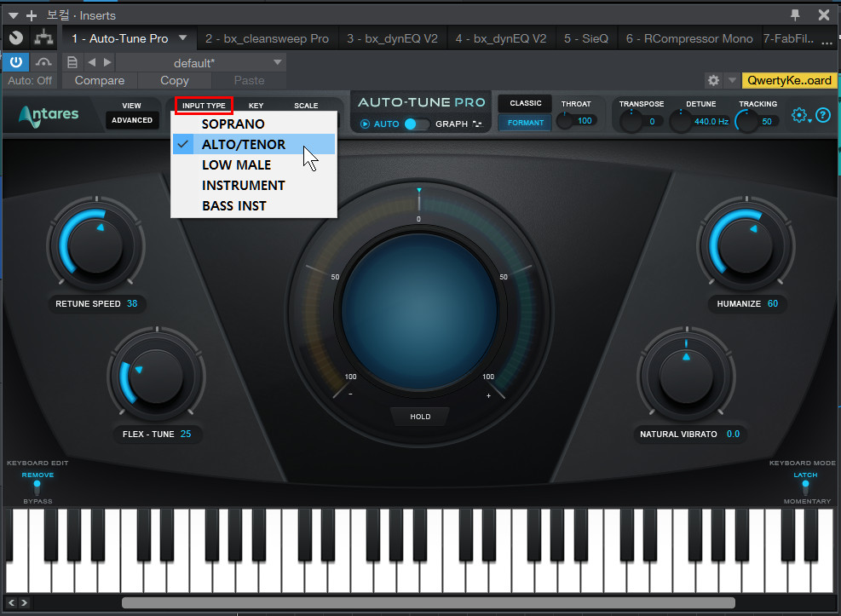Click the DETUNE knob
841x616 pixels.
tap(681, 121)
